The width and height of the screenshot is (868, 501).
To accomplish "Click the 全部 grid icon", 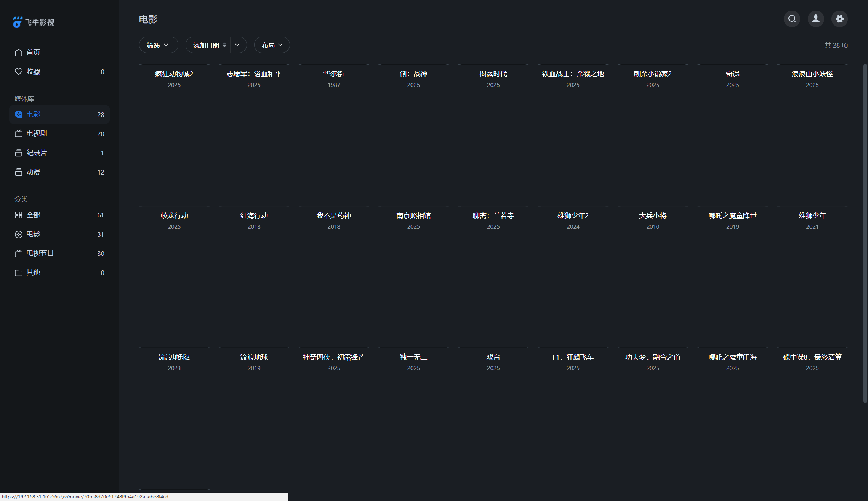I will coord(18,215).
